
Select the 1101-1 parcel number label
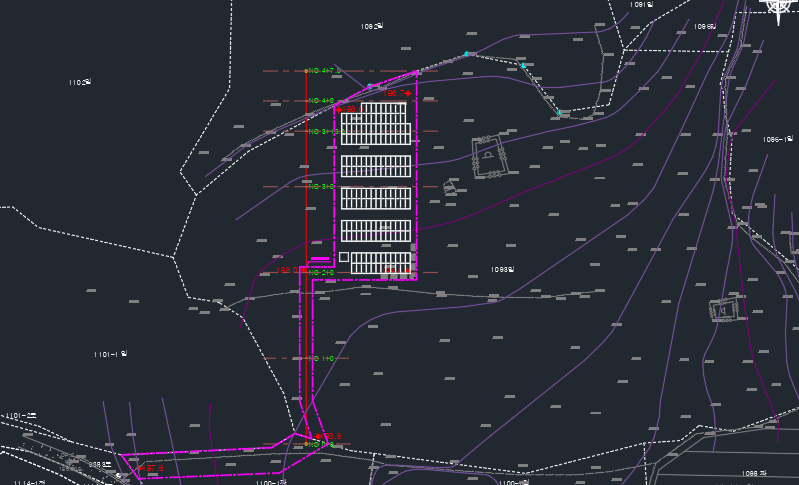click(x=111, y=354)
